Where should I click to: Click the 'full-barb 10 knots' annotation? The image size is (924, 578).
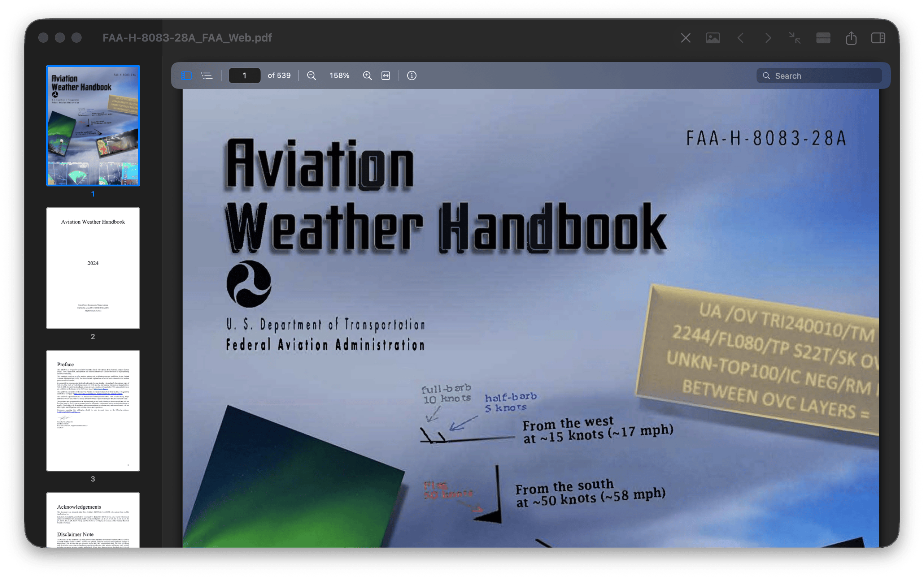446,394
